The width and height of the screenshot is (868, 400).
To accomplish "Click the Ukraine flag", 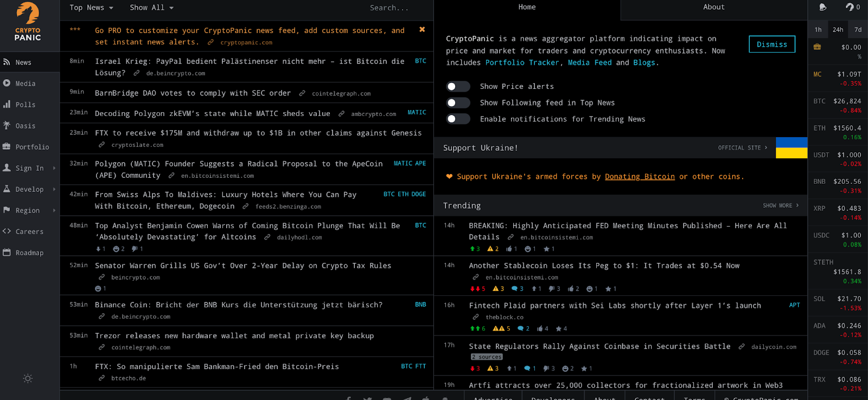I will (792, 147).
